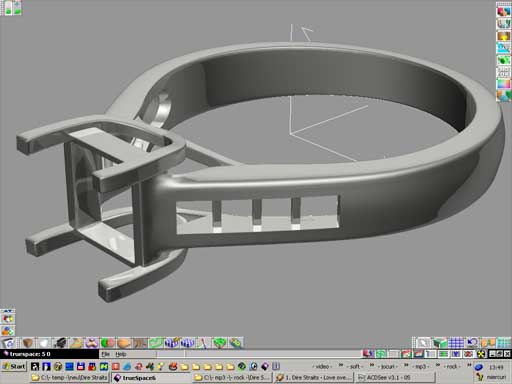Screen dimensions: 512x384
Task: Open the rainbow color gradient picker
Action: click(x=503, y=84)
